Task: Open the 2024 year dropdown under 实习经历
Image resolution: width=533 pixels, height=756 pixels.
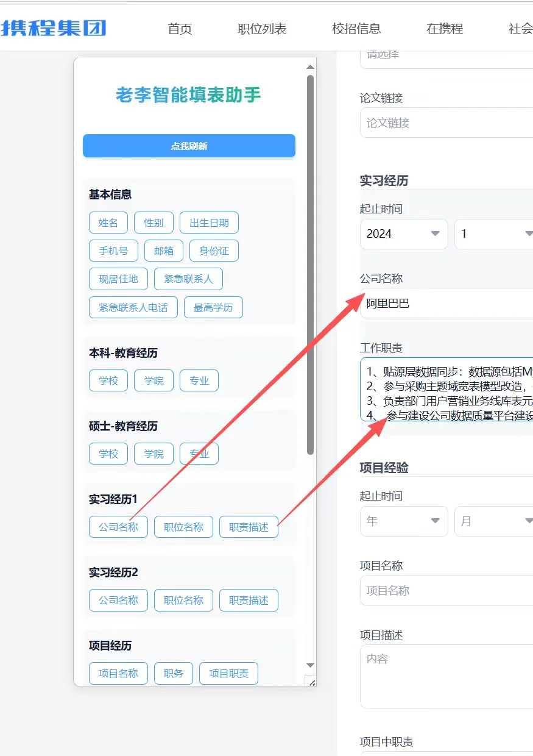Action: tap(404, 234)
